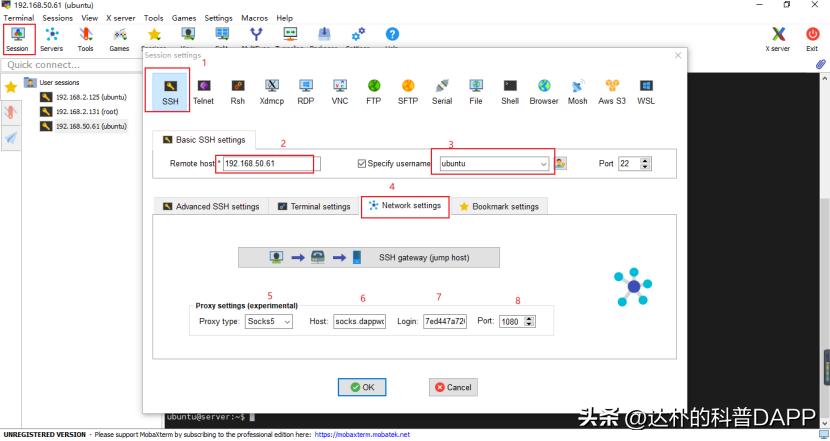Click the Remote host input field
Screen dimensions: 830x441
272,164
